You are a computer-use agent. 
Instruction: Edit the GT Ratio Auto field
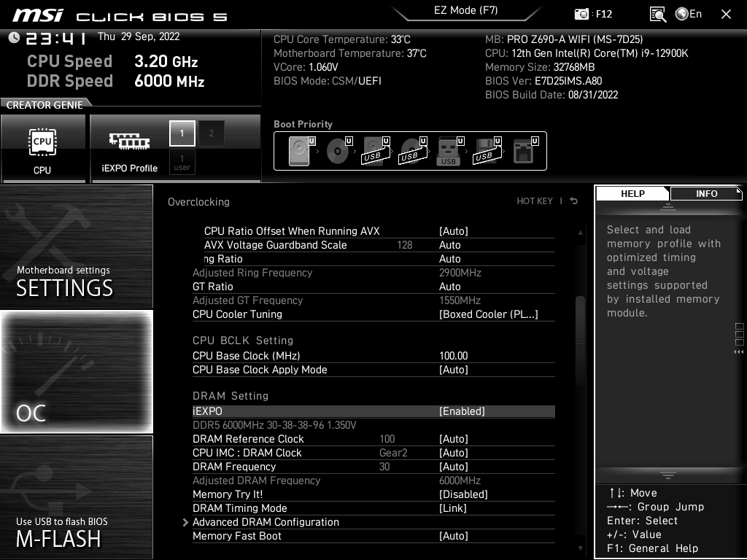[x=449, y=287]
